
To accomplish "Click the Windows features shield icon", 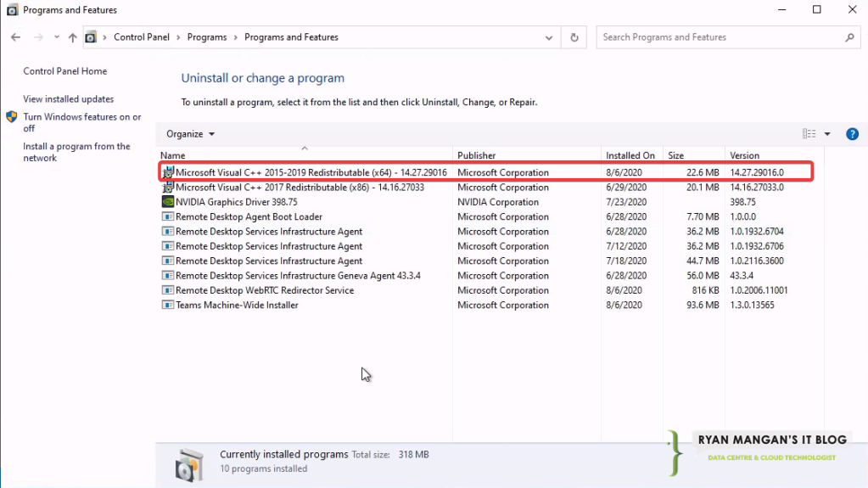I will pyautogui.click(x=12, y=117).
